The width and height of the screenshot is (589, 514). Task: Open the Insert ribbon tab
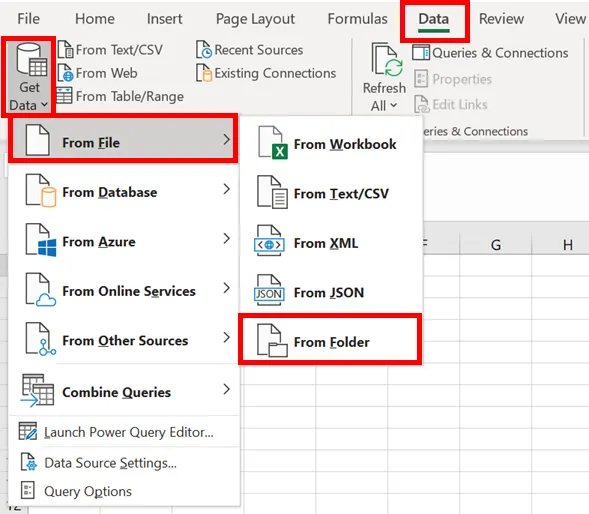pos(164,19)
